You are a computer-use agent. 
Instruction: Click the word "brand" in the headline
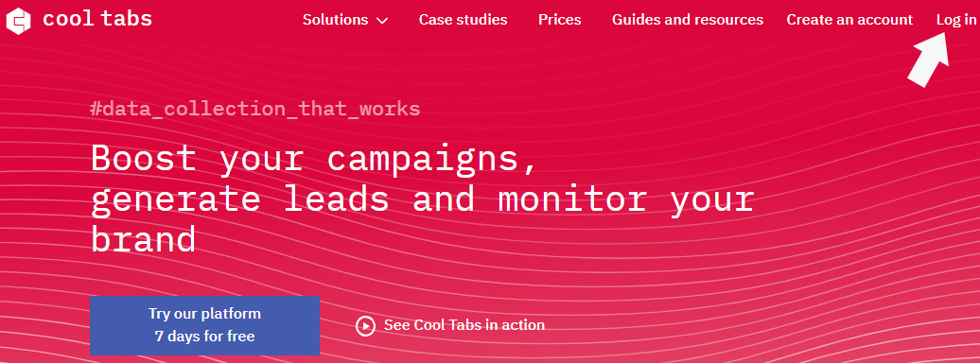[143, 240]
